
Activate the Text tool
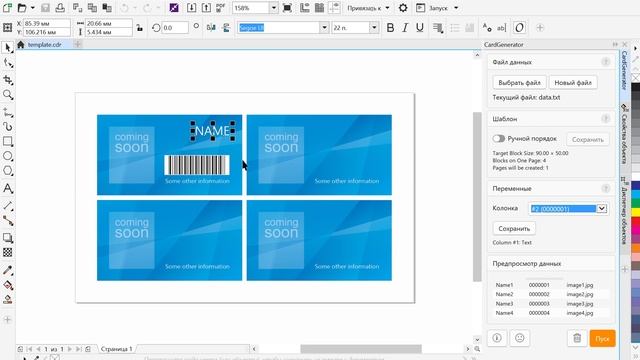[x=8, y=188]
